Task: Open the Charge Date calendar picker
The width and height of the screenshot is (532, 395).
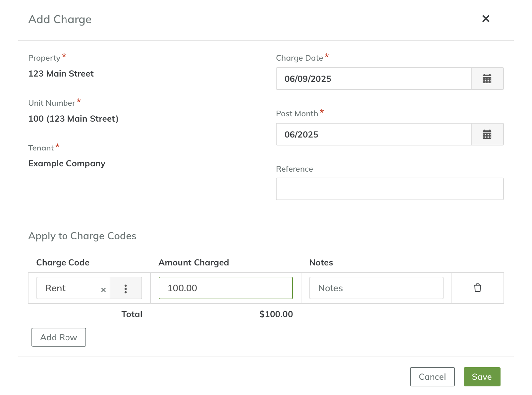Action: [x=487, y=79]
